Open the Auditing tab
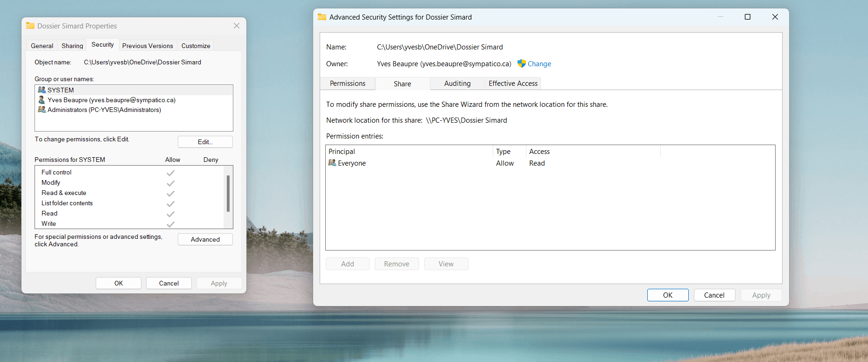 point(457,84)
